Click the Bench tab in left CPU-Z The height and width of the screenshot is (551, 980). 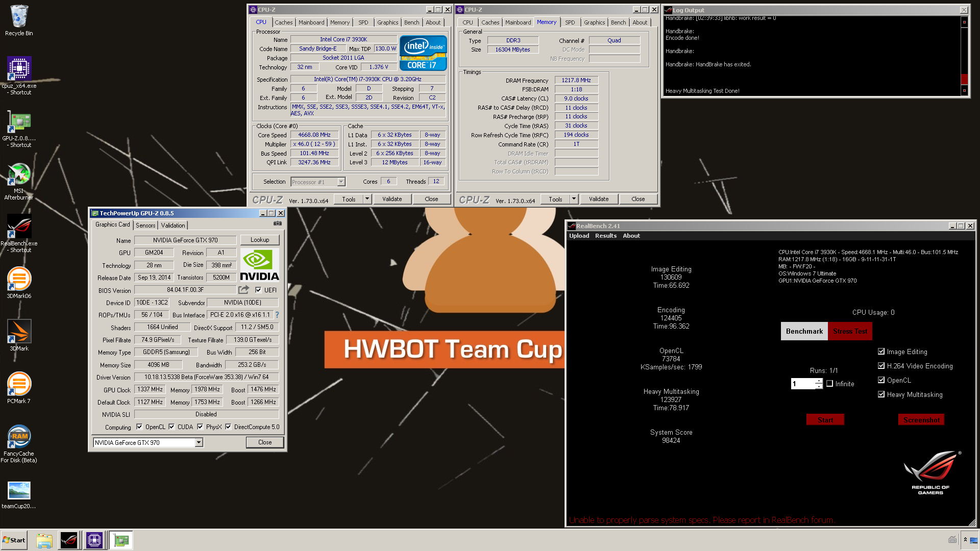(411, 22)
